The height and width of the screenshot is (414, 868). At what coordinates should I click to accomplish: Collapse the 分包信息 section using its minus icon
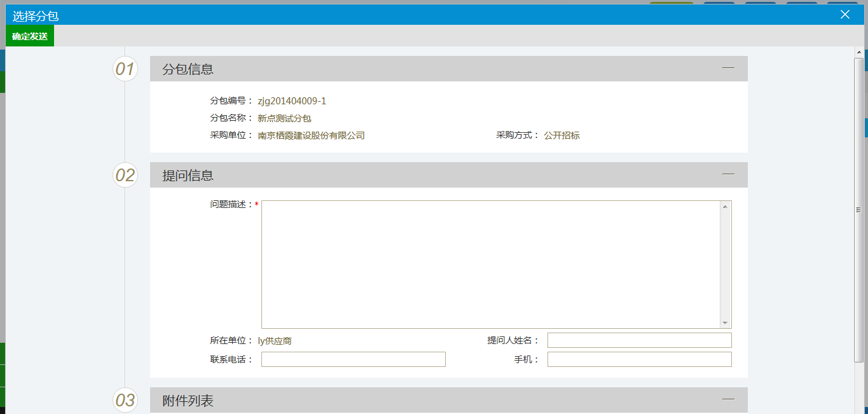coord(729,68)
